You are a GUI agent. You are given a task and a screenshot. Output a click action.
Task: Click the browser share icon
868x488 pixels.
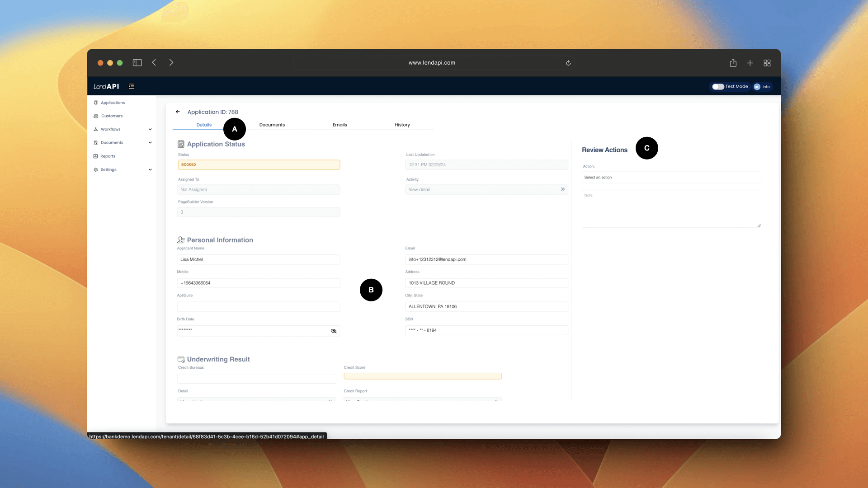733,63
